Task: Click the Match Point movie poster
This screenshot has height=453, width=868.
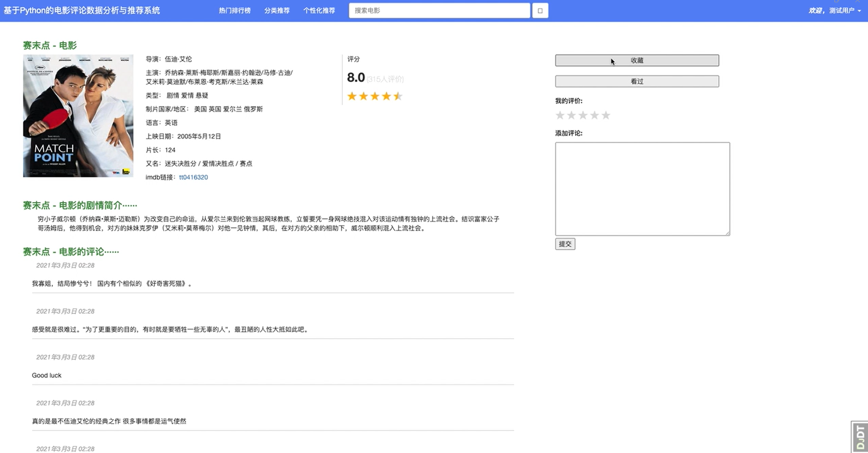Action: pos(78,116)
